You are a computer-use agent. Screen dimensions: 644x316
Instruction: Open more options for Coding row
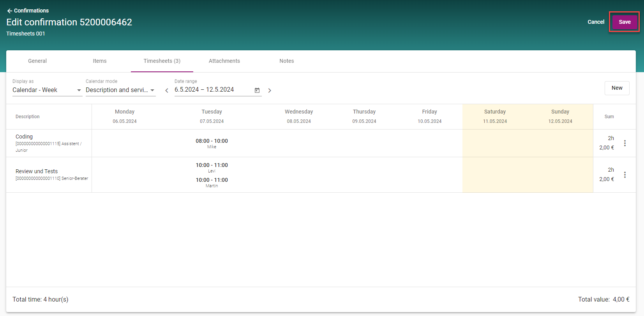coord(625,143)
